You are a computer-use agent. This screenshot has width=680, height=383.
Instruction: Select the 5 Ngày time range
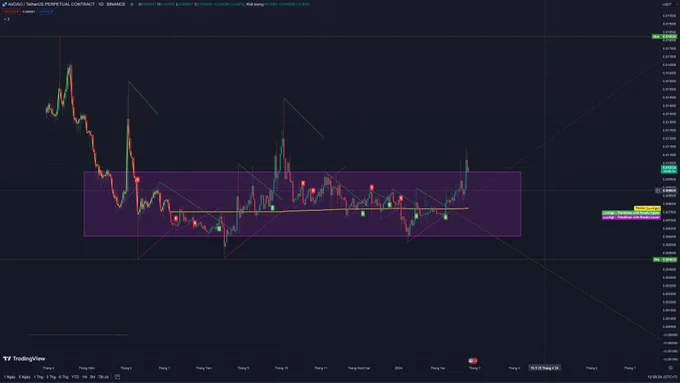(25, 377)
